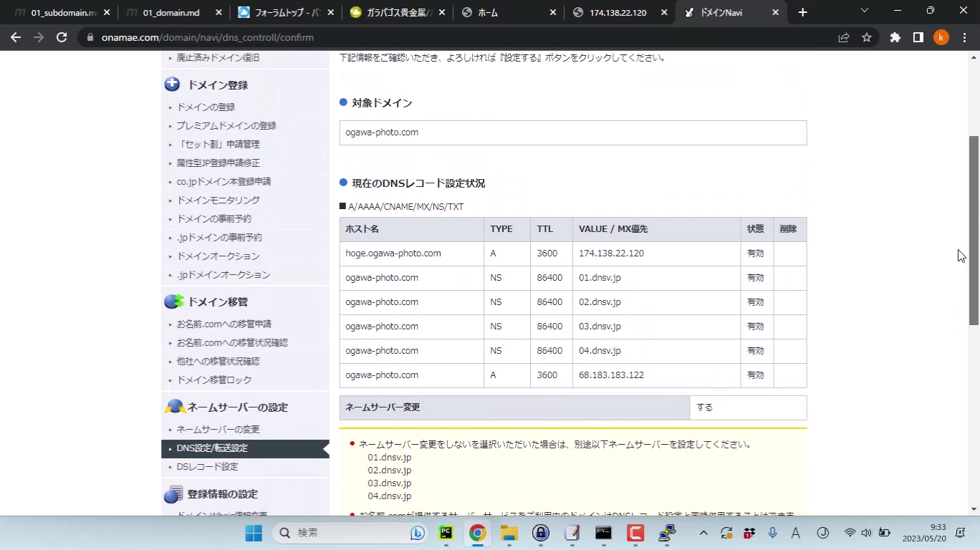
Task: Open DSレコード設定 in the sidebar
Action: point(207,466)
